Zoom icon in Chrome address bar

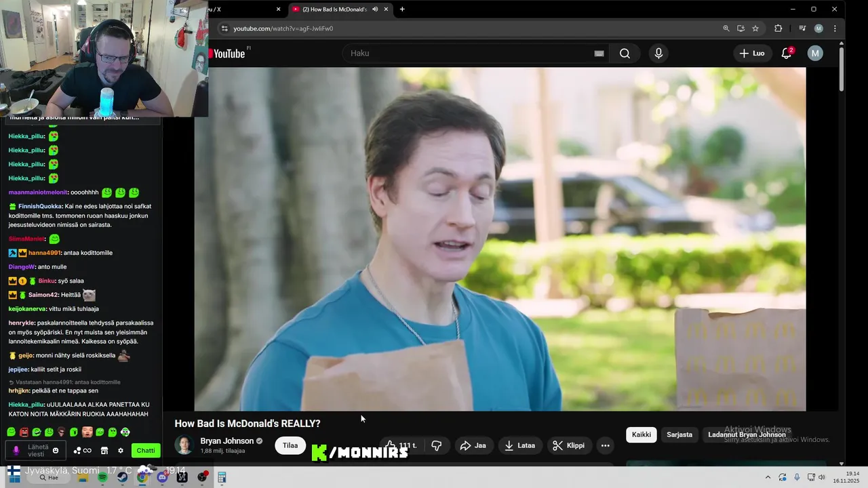[726, 28]
